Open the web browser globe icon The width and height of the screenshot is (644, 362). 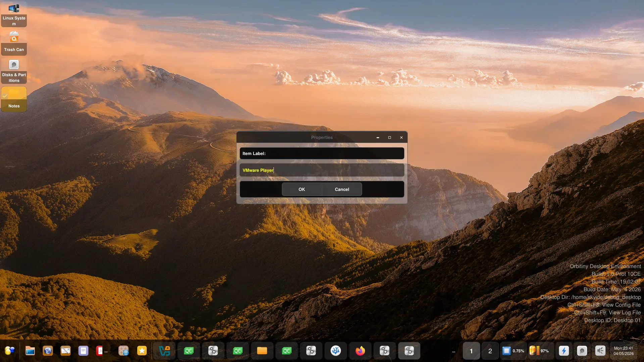click(x=48, y=351)
